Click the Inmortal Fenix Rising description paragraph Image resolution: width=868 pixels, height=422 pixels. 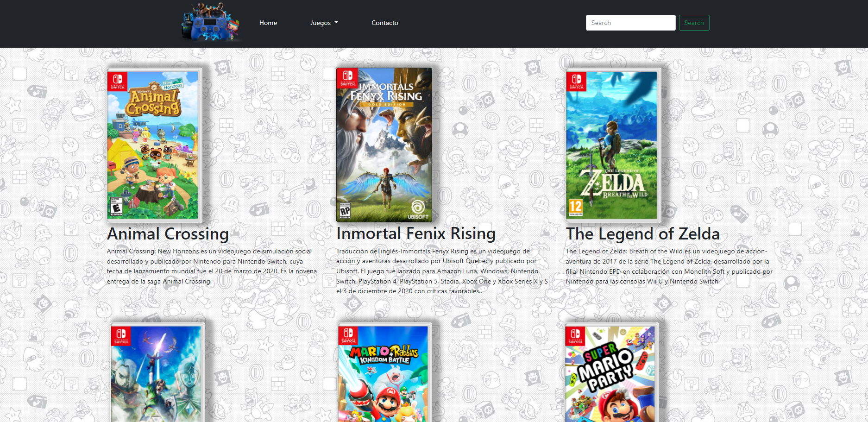click(442, 271)
